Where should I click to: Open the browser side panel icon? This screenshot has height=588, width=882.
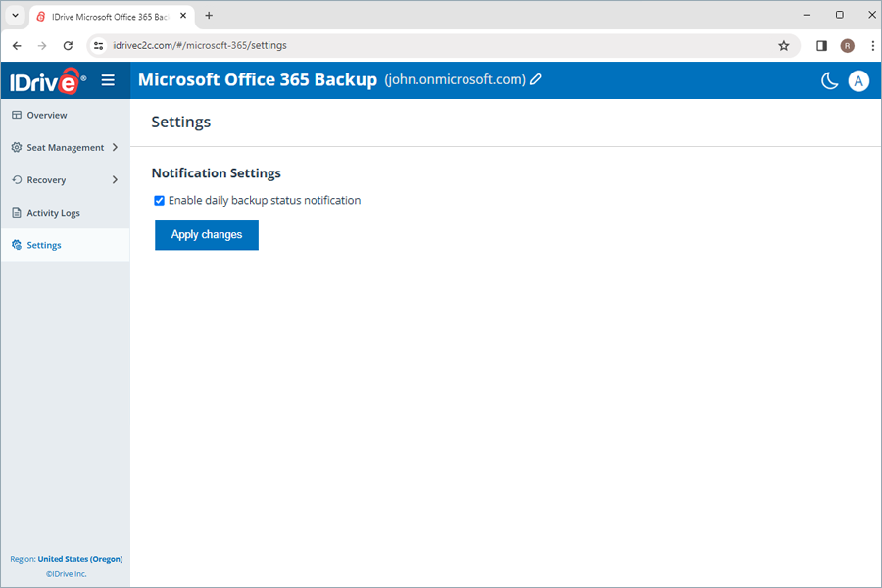821,45
